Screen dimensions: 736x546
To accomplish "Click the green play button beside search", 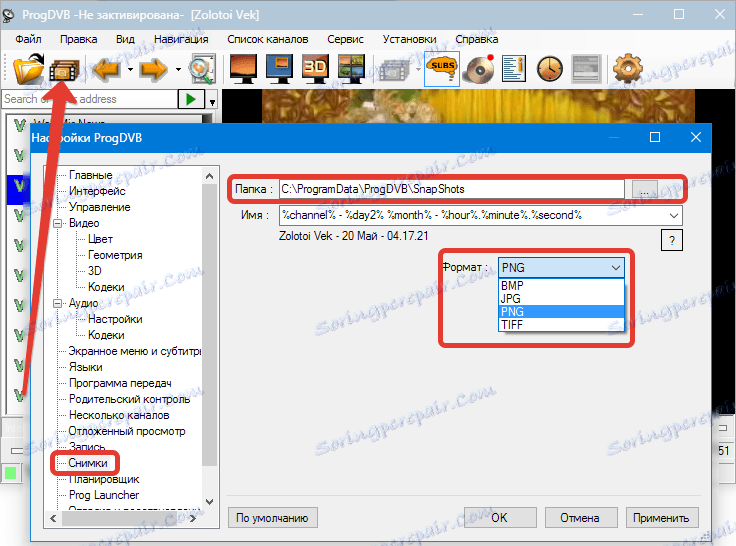I will coord(191,99).
